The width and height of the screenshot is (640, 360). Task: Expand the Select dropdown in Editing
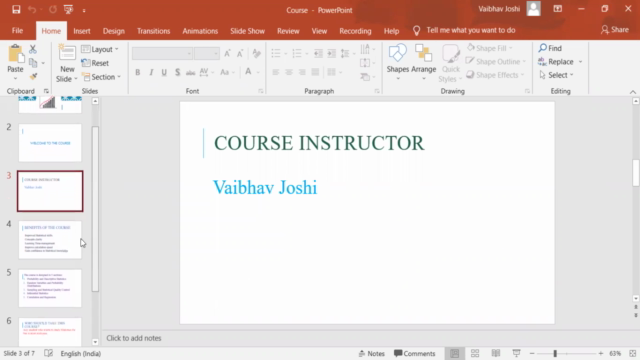(556, 75)
